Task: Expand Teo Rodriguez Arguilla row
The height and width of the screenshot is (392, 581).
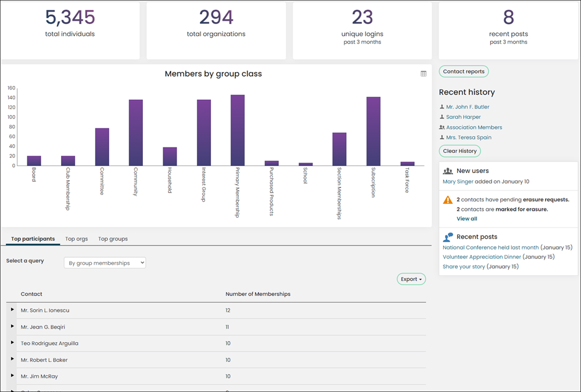Action: 12,343
